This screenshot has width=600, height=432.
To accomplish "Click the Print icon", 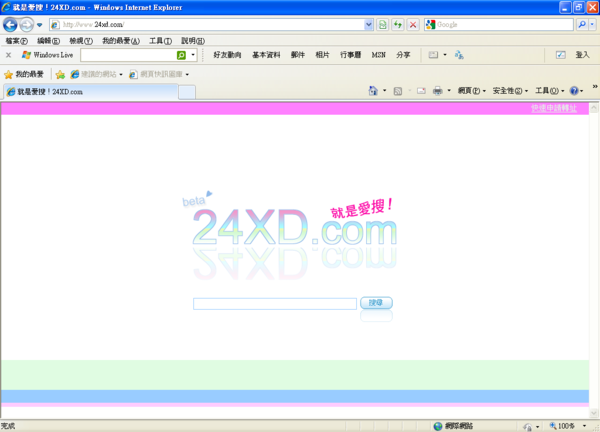I will [437, 91].
